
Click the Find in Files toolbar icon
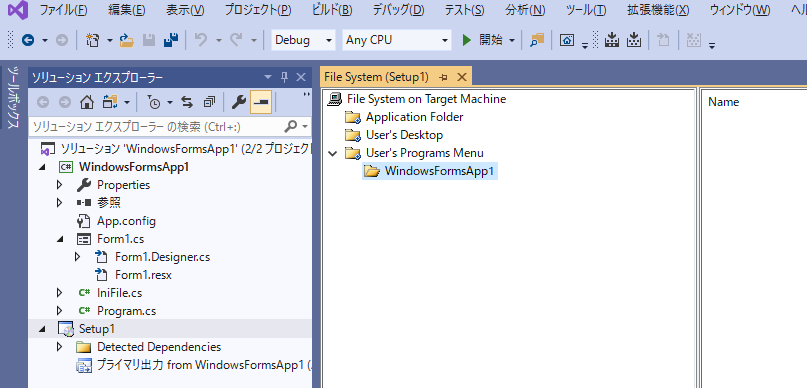click(537, 40)
